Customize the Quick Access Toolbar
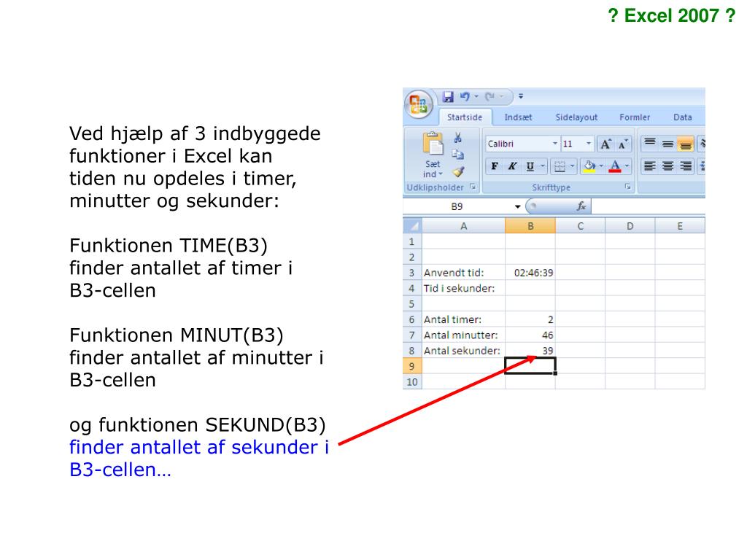The height and width of the screenshot is (560, 747). 521,96
